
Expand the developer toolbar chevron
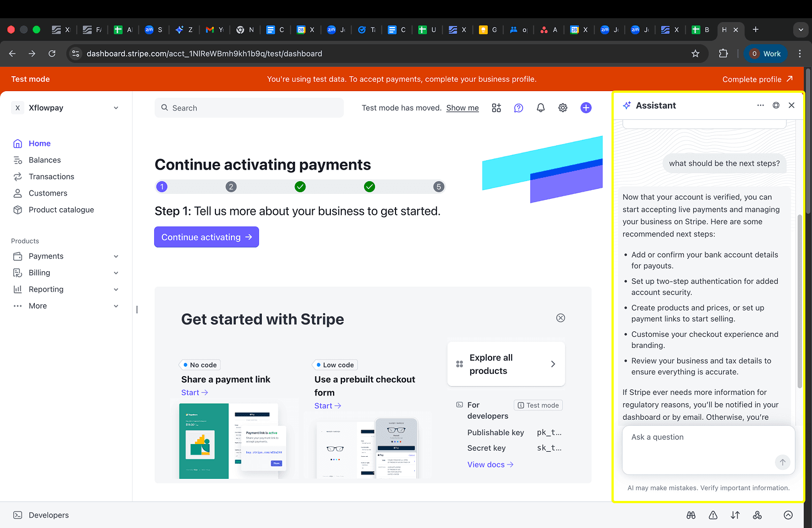click(788, 515)
